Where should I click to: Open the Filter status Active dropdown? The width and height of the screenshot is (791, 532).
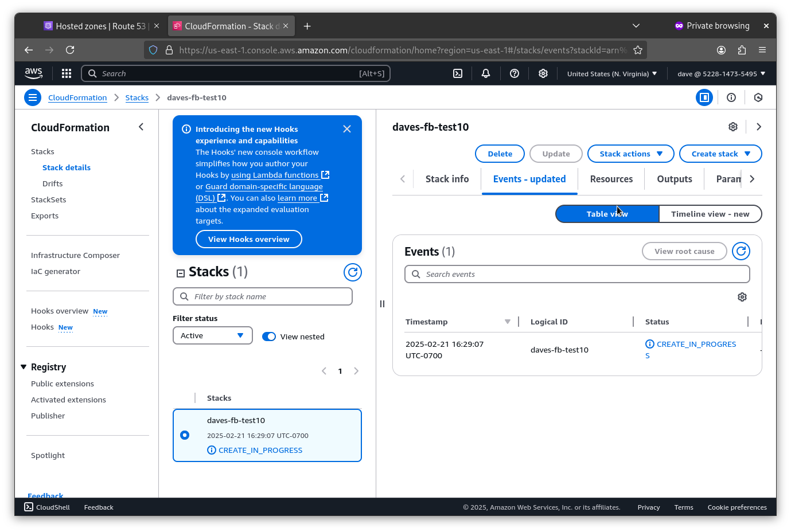[x=213, y=335]
